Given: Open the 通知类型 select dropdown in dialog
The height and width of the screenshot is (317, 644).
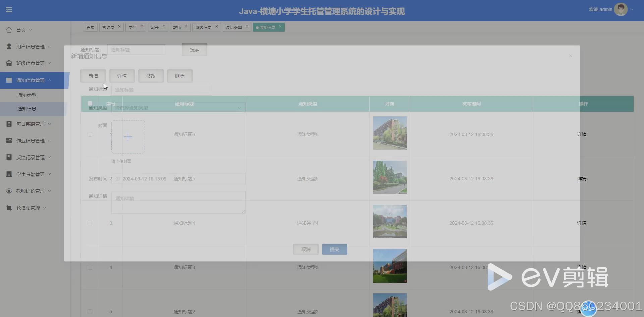Looking at the screenshot, I should [178, 108].
